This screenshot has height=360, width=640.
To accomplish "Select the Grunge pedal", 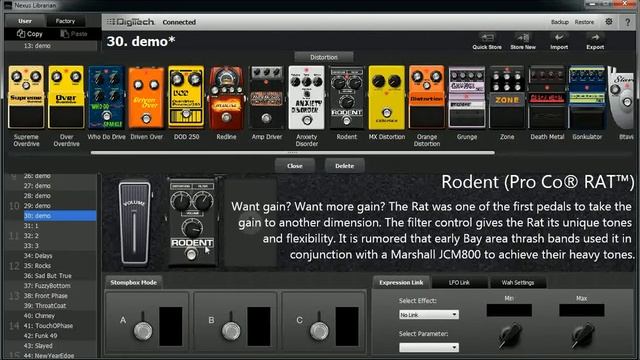I will (x=467, y=97).
